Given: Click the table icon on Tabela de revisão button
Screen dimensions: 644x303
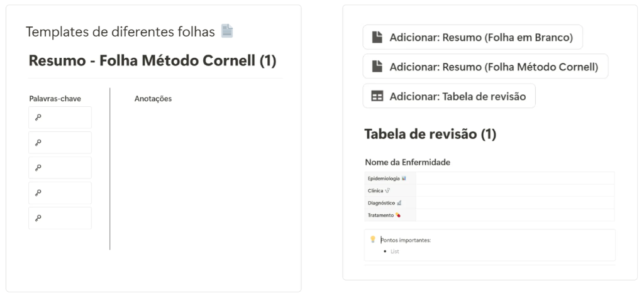Looking at the screenshot, I should pyautogui.click(x=377, y=96).
